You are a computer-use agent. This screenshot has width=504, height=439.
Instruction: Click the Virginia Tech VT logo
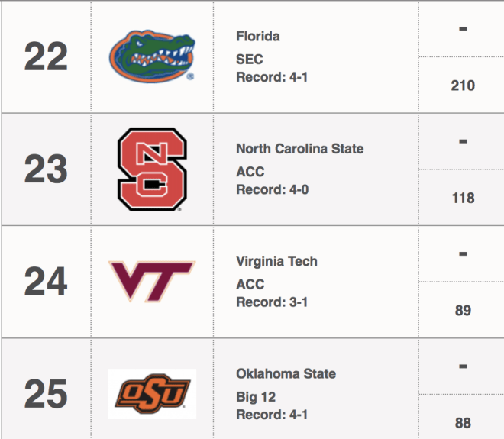click(152, 282)
